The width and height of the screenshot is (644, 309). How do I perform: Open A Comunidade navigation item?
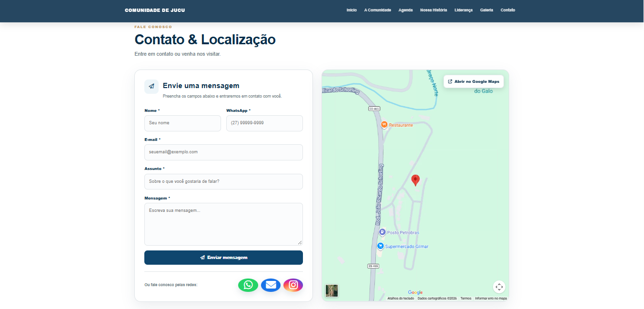click(x=378, y=10)
